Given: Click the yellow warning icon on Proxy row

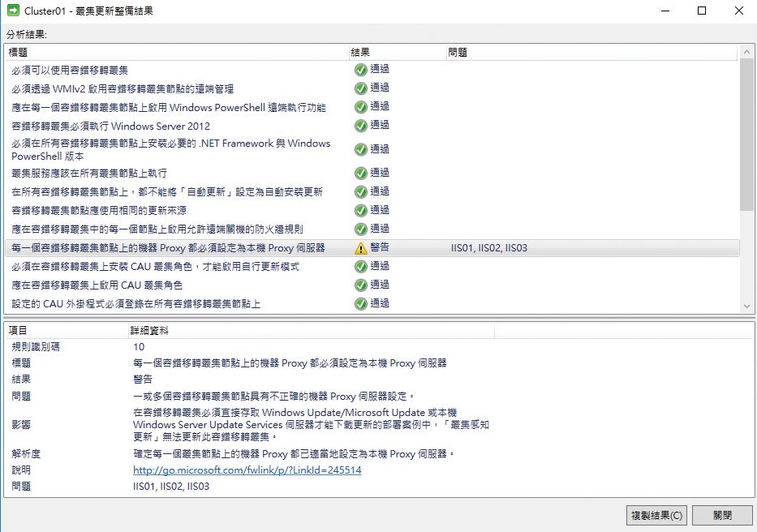Looking at the screenshot, I should [360, 248].
